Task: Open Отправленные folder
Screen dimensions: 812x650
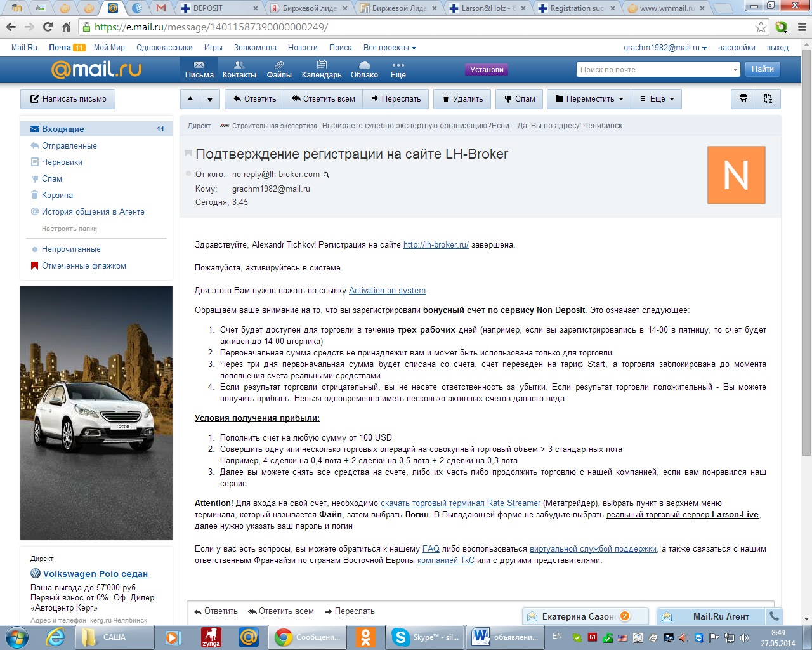Action: (69, 145)
